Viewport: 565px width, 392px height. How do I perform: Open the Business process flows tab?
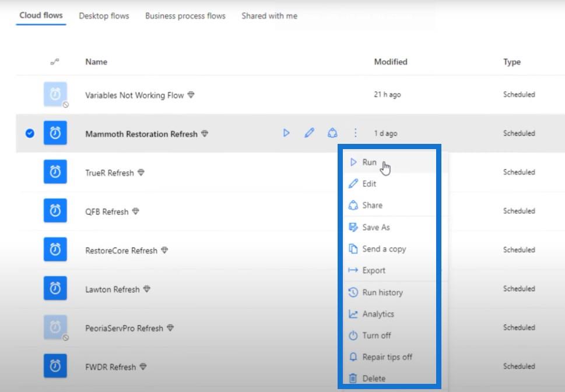pyautogui.click(x=185, y=16)
